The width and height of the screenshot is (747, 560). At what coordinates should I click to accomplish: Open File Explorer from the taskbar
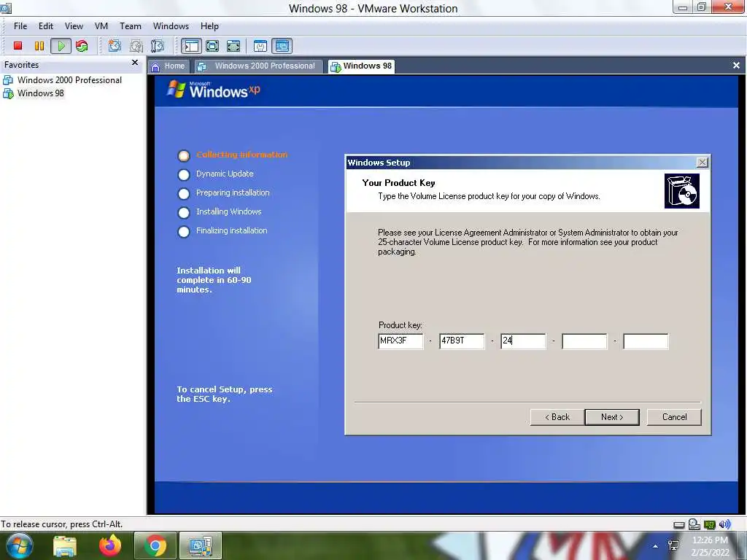point(65,545)
